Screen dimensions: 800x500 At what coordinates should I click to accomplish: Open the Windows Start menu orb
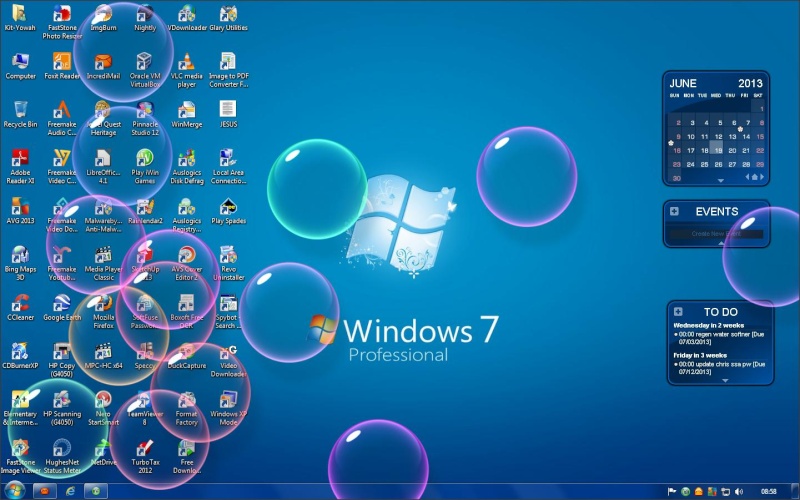[14, 491]
